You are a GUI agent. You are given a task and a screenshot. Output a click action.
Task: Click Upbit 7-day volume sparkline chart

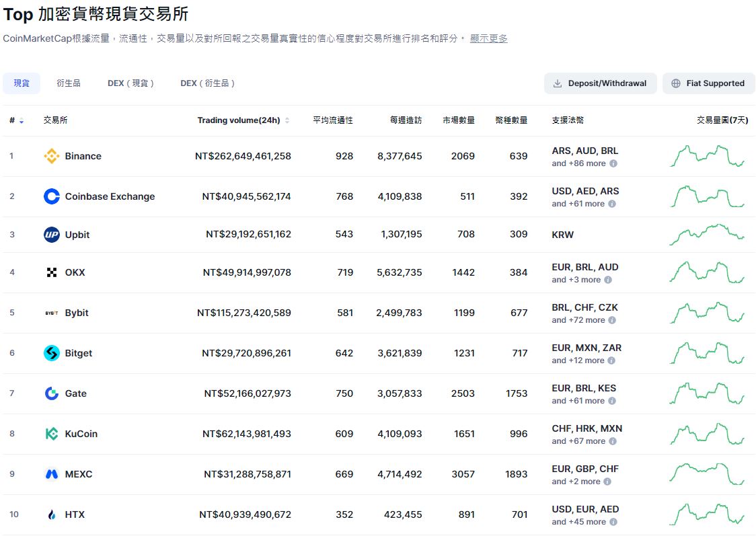(x=708, y=235)
